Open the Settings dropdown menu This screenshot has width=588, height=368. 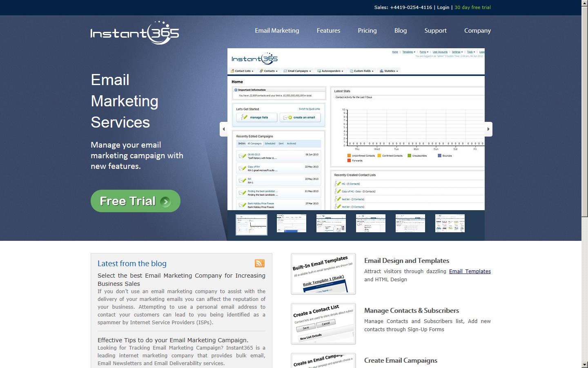point(457,52)
